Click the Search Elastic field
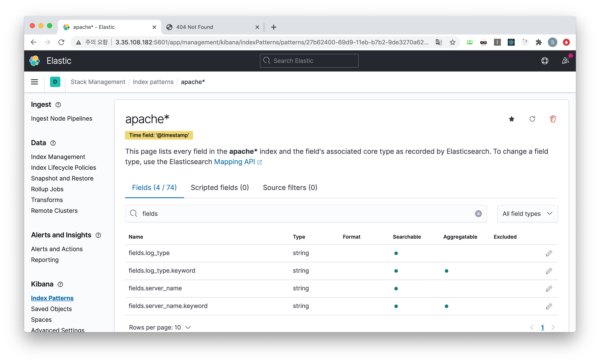Image resolution: width=600 pixels, height=364 pixels. (309, 61)
